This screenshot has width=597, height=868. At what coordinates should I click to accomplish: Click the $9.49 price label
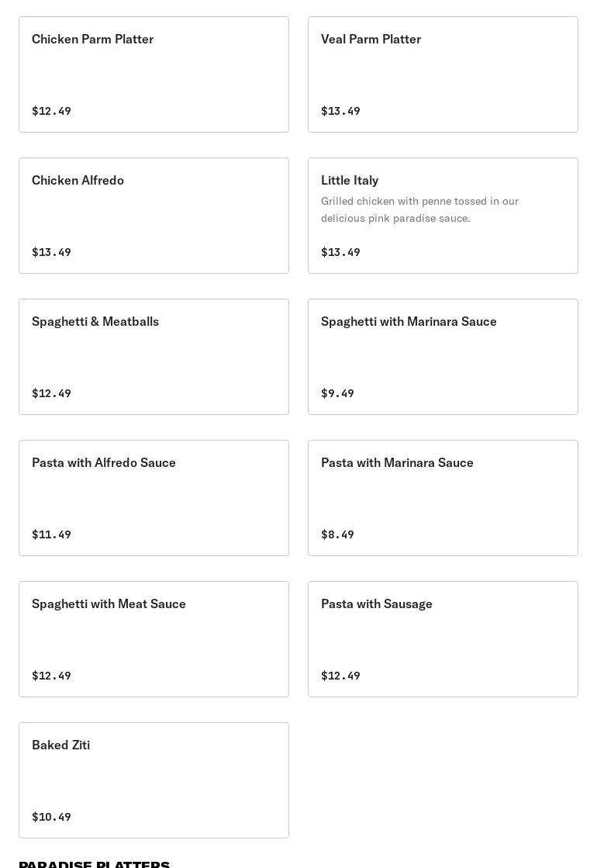[x=337, y=393]
